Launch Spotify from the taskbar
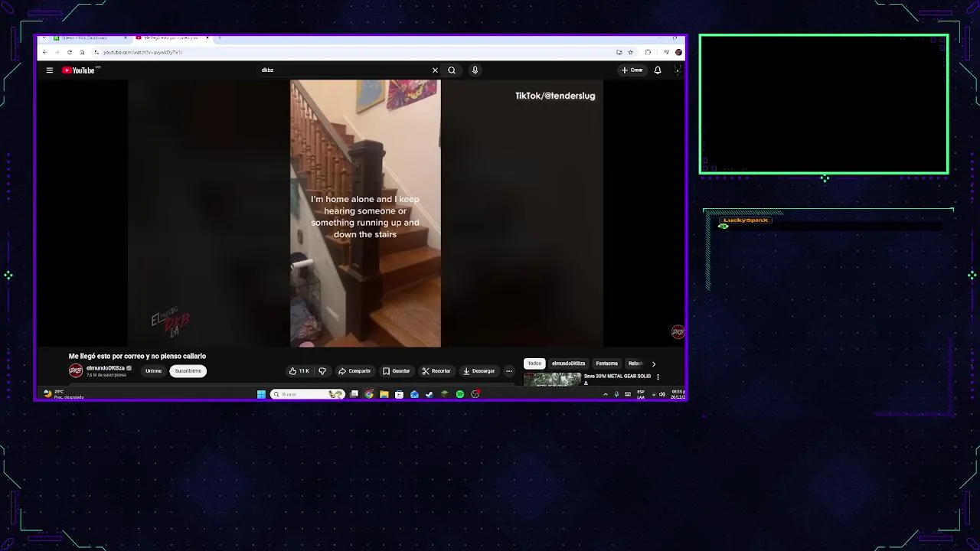This screenshot has height=551, width=980. click(460, 394)
